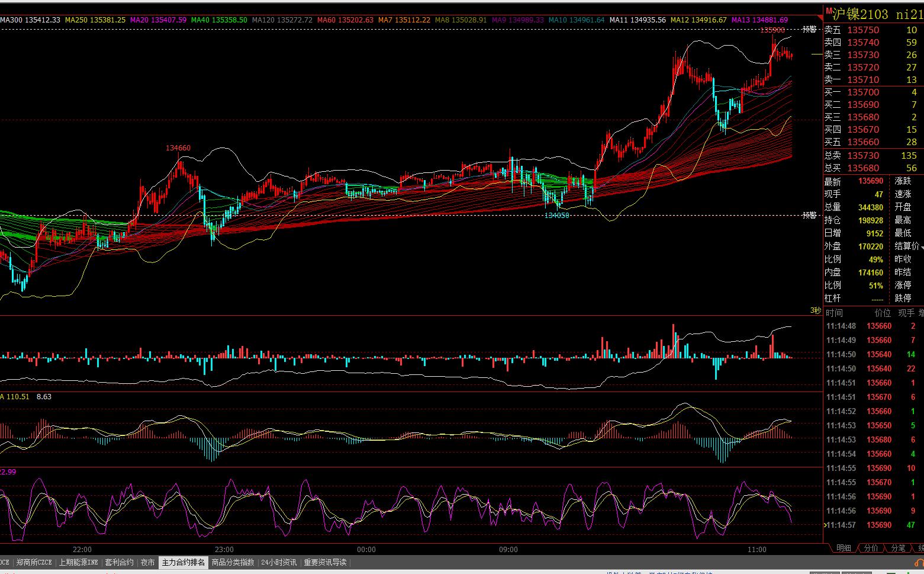Select the 明细 tab under the trade list
This screenshot has width=924, height=574.
[x=843, y=548]
